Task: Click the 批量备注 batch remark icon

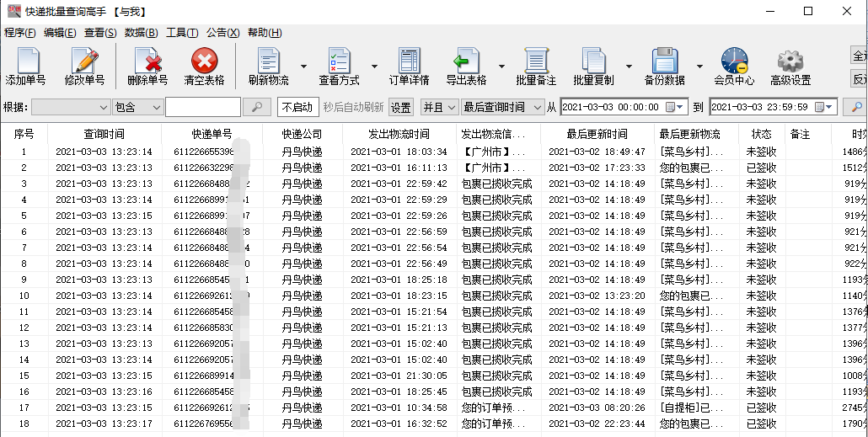Action: tap(536, 67)
